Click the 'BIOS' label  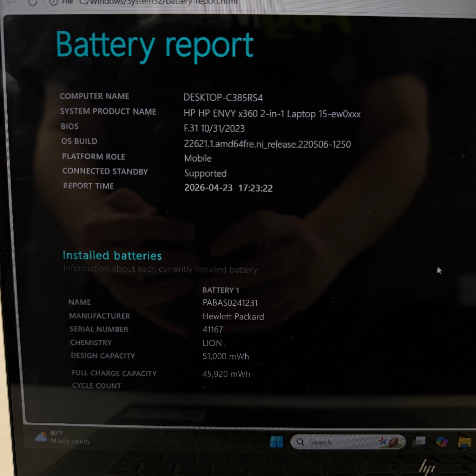70,126
